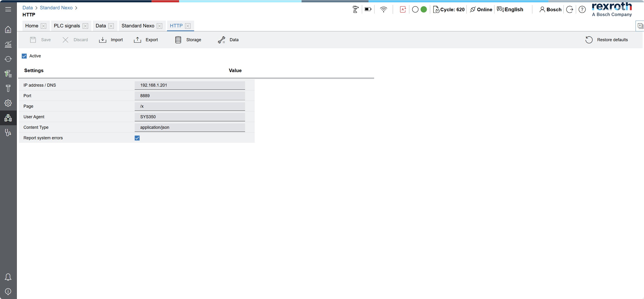Click the logout arrow icon
This screenshot has height=299, width=644.
coord(570,10)
